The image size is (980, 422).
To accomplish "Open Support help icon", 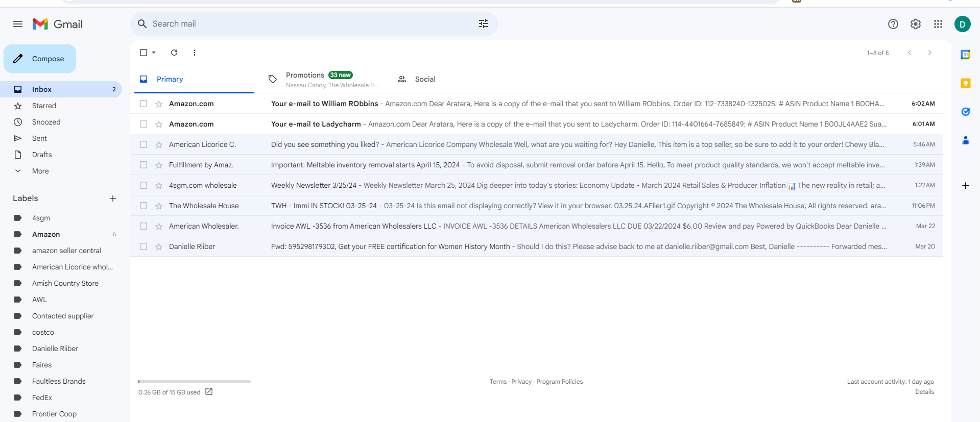I will point(893,24).
